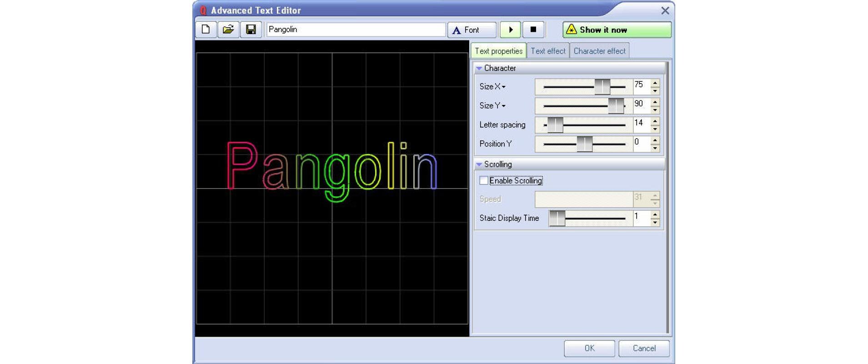Increase Letter spacing with up arrow

(655, 121)
